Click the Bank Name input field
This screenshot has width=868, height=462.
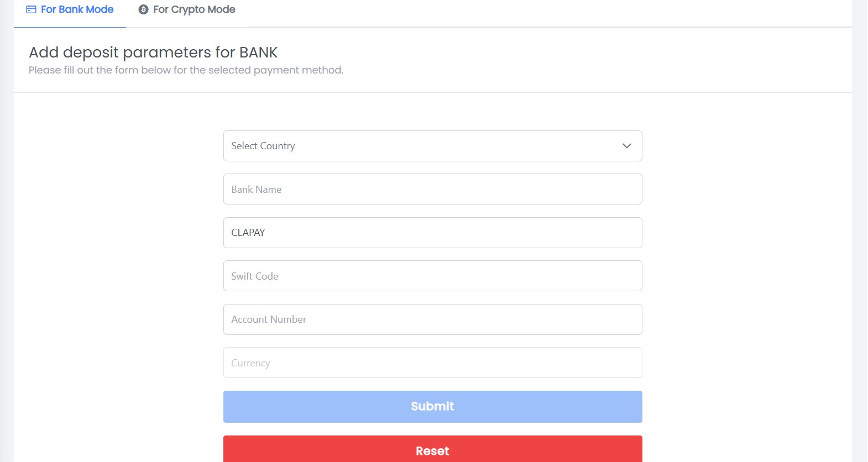tap(432, 189)
